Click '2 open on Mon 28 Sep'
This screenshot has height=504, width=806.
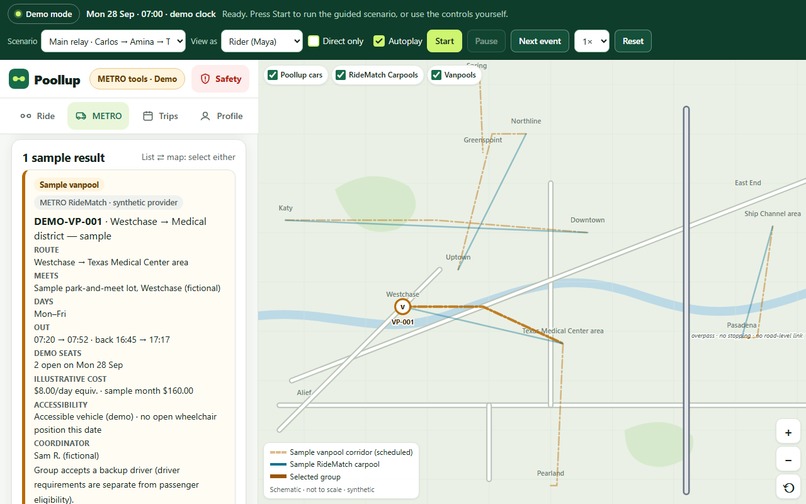point(78,365)
